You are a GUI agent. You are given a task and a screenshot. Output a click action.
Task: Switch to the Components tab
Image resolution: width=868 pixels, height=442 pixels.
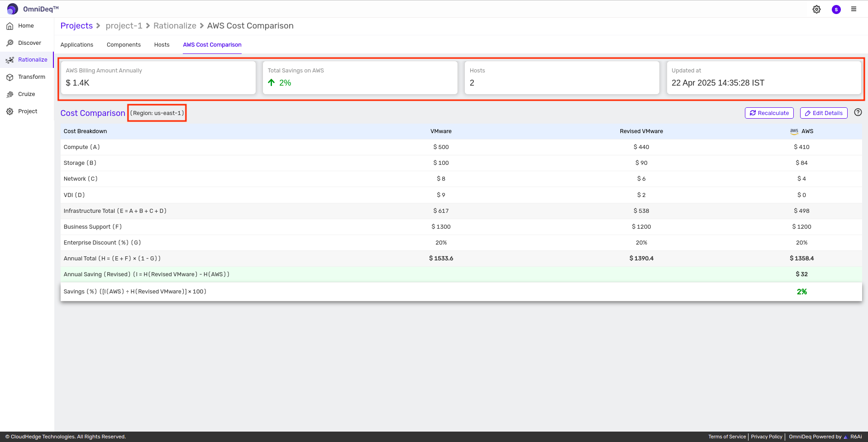click(124, 45)
